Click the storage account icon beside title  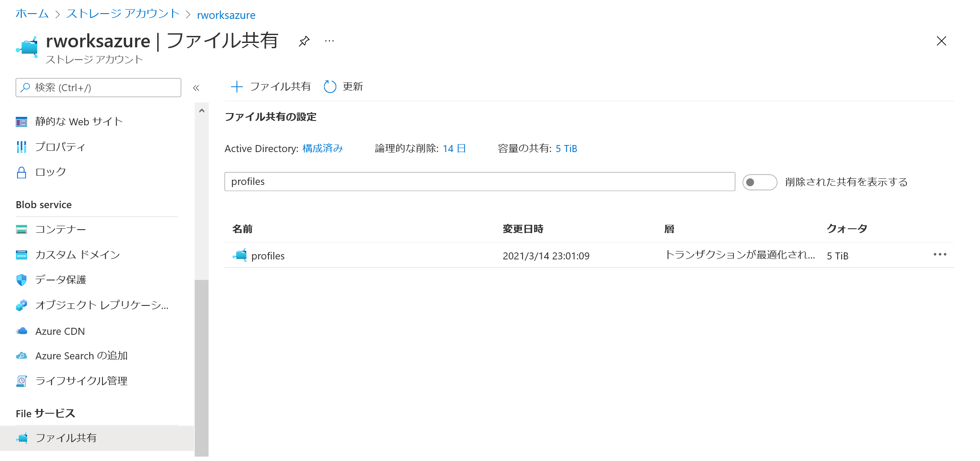[x=28, y=47]
